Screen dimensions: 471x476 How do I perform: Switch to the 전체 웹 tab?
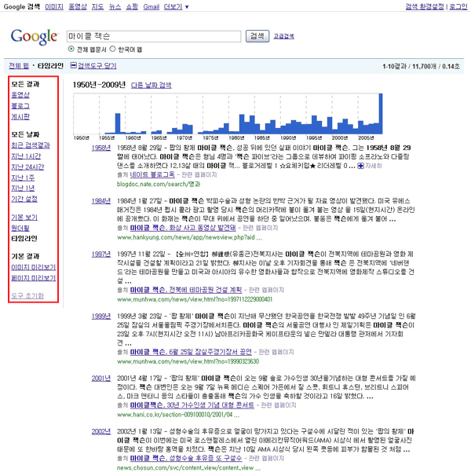[x=19, y=65]
